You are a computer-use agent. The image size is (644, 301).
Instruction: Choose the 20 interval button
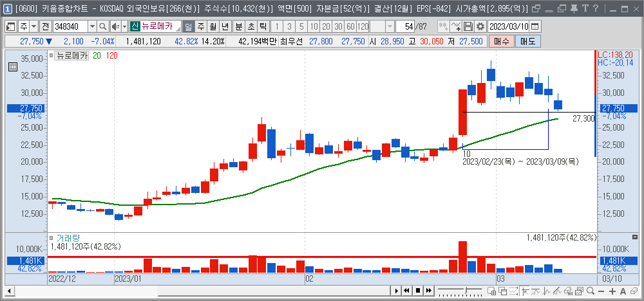pyautogui.click(x=326, y=26)
